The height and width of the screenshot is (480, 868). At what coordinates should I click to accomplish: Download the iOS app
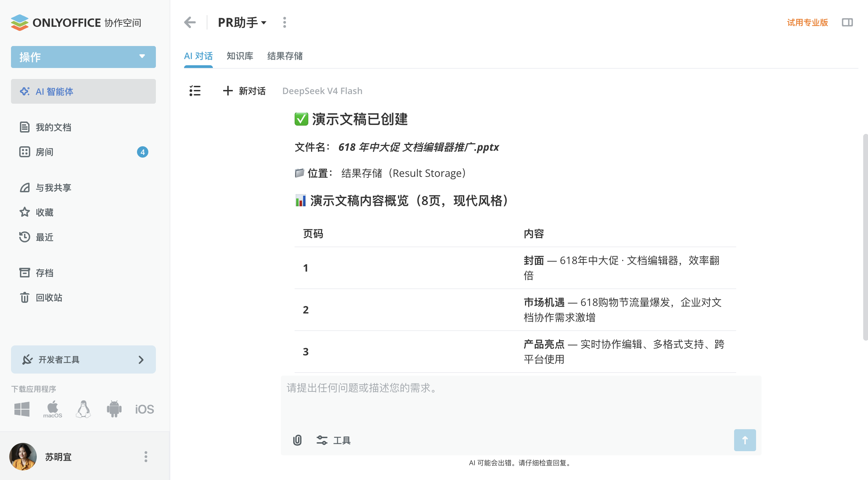[145, 409]
